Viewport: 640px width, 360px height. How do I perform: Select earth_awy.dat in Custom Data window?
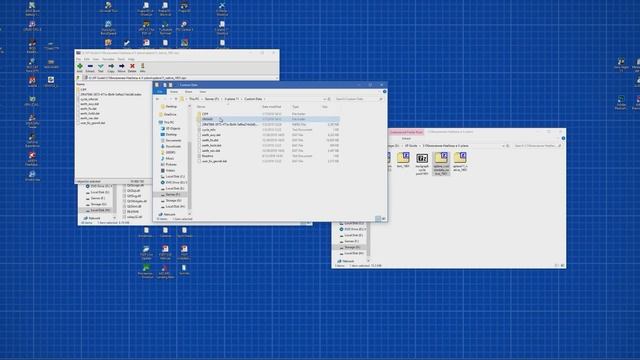pos(268,135)
